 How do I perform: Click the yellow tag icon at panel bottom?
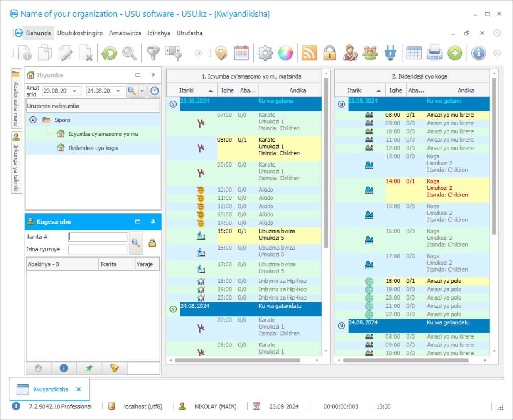(x=114, y=368)
